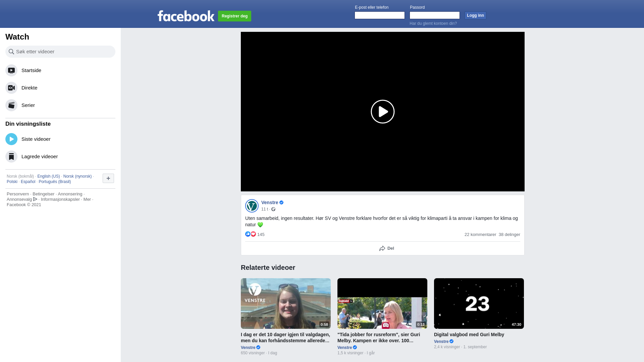
Task: Click Har du glemt kontoen din link
Action: click(433, 23)
